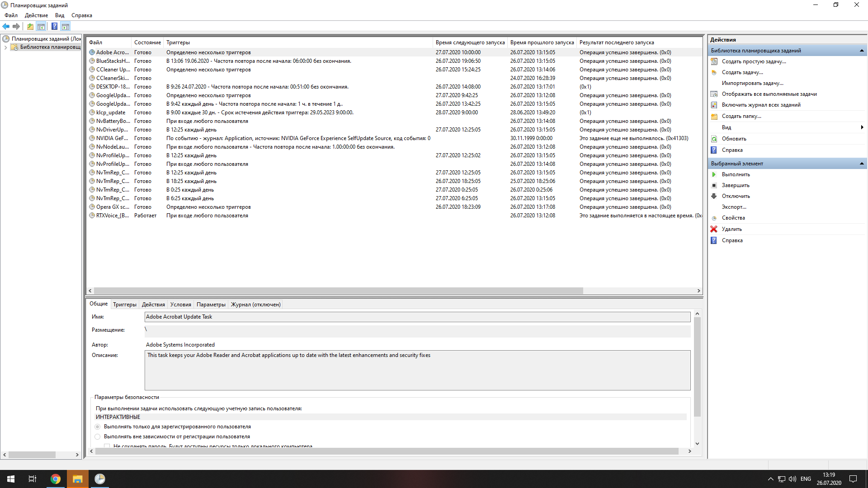This screenshot has width=868, height=488.
Task: Switch to the Условия tab
Action: tap(180, 305)
